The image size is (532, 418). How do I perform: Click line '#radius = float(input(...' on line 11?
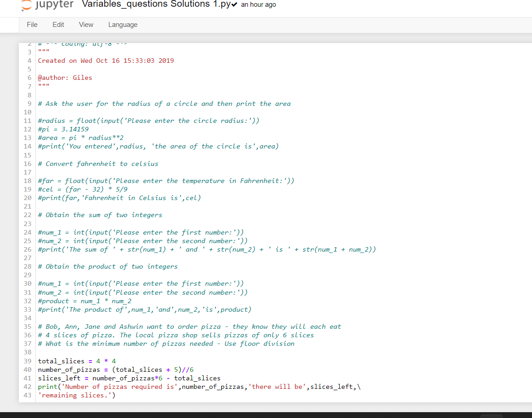pyautogui.click(x=149, y=121)
